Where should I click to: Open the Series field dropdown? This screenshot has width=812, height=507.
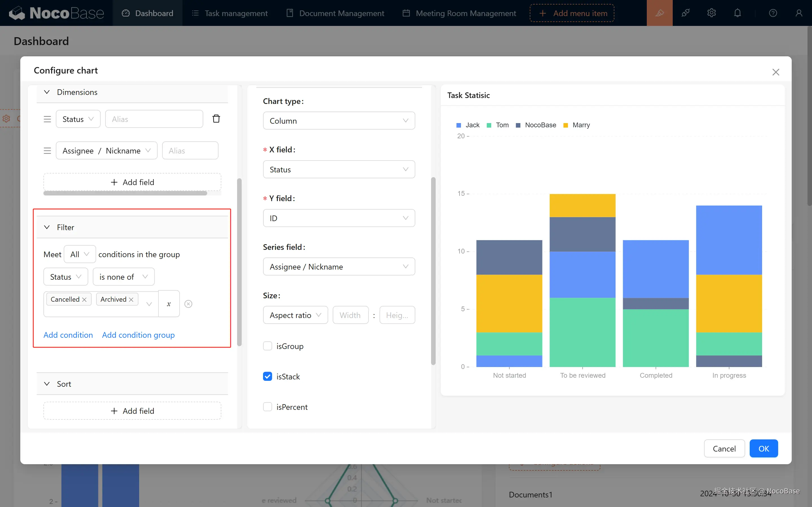coord(339,266)
